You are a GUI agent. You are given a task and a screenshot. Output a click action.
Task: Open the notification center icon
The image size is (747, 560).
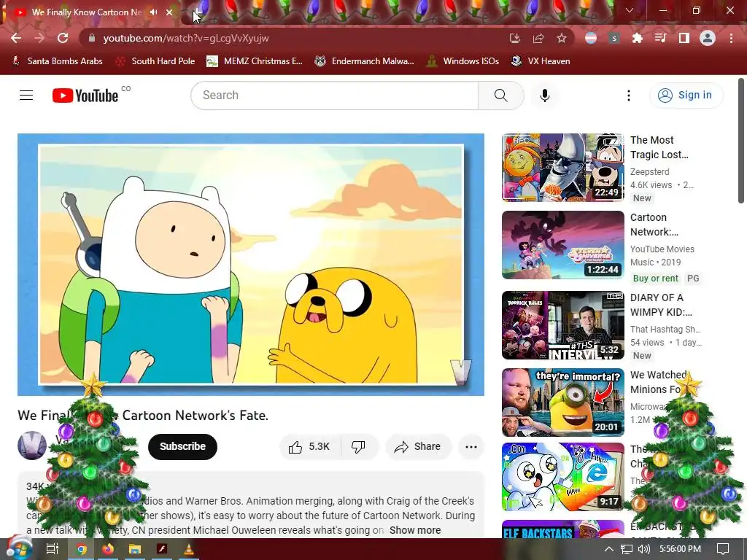723,549
